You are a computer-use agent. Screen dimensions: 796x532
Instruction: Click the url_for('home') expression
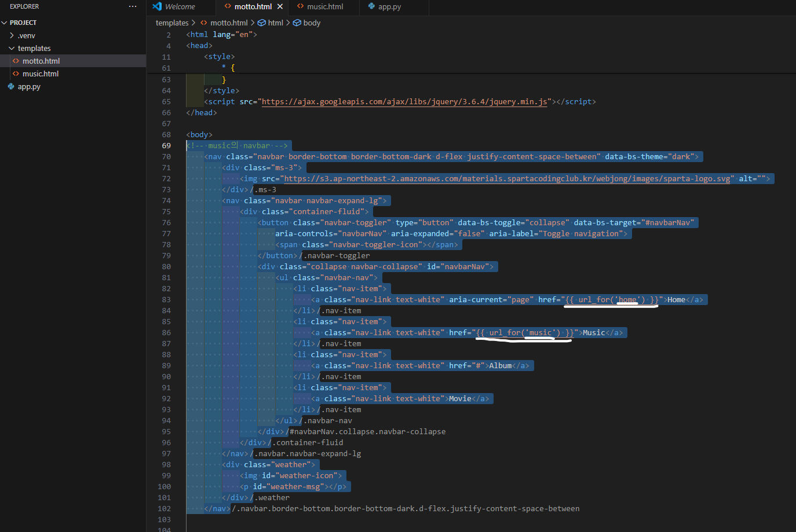pyautogui.click(x=612, y=300)
